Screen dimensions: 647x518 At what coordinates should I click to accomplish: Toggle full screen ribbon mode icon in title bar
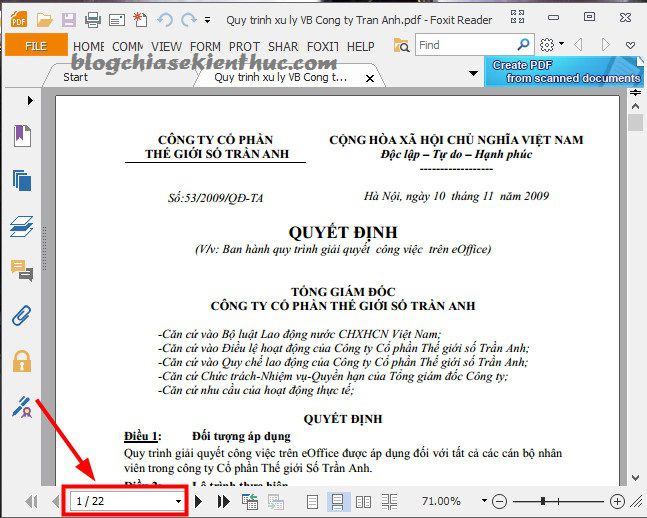coord(517,17)
